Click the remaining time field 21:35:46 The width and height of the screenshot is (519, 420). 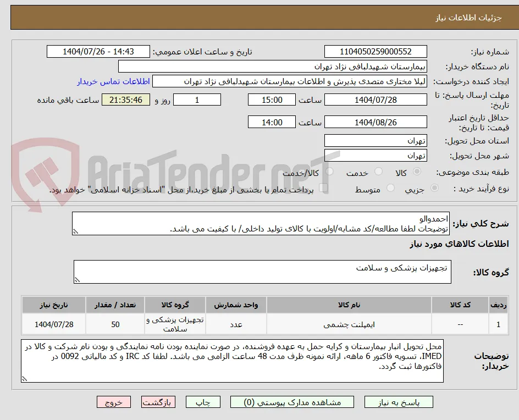coord(126,100)
